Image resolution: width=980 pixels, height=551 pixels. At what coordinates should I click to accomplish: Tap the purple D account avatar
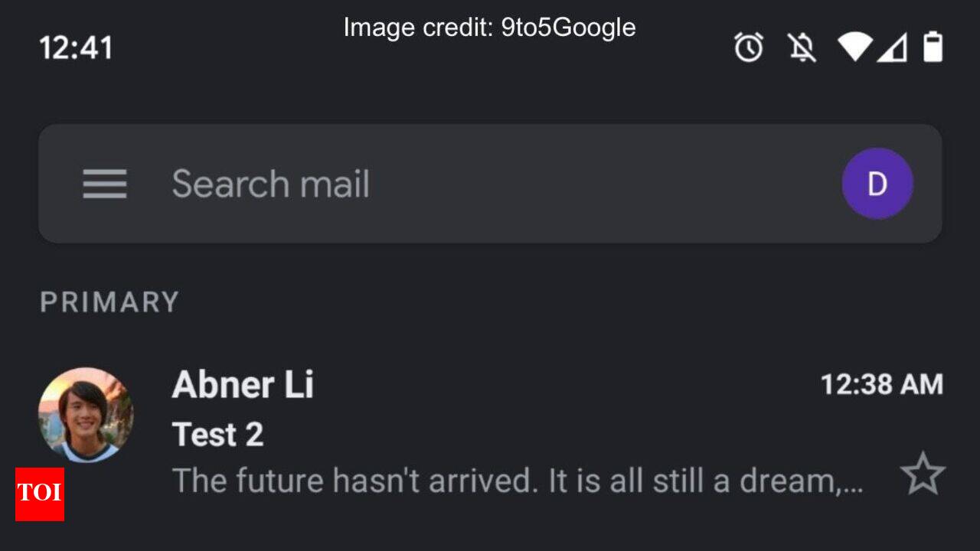click(877, 184)
